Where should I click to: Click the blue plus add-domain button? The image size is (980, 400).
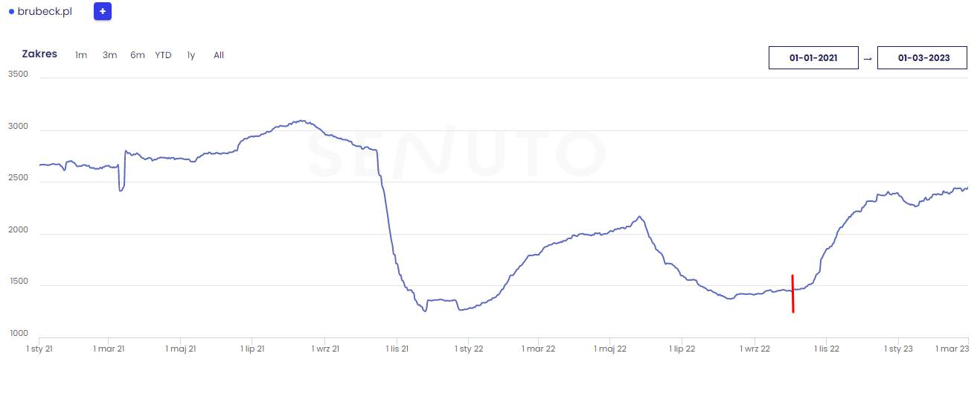click(103, 12)
